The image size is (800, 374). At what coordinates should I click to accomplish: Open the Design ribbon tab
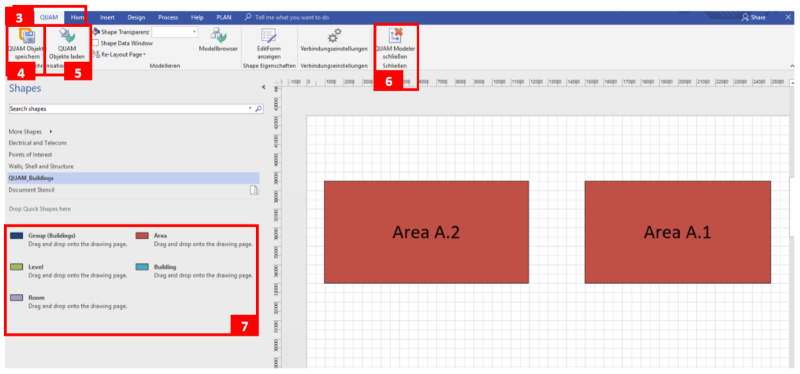click(136, 17)
